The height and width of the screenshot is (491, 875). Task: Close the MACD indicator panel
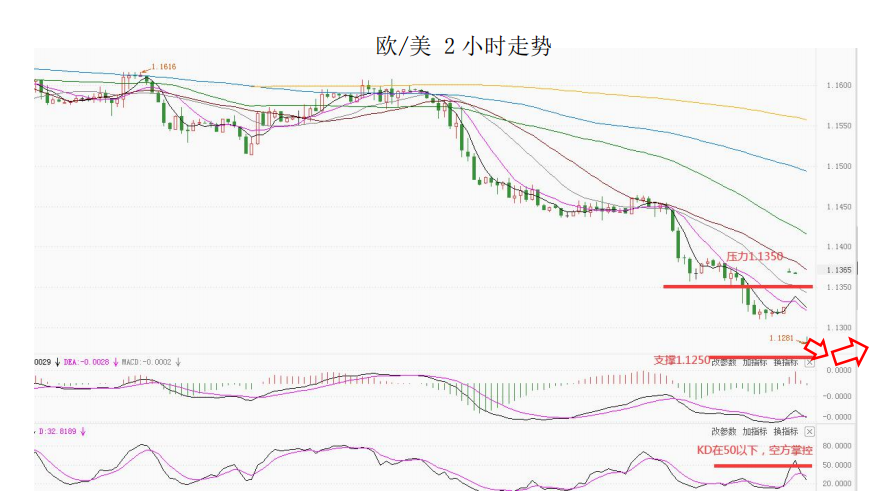[x=810, y=362]
